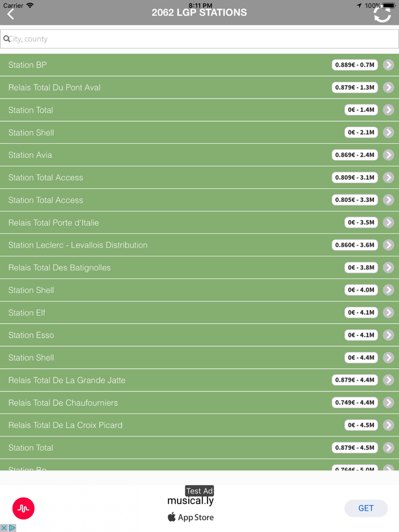Open Relais Total Porte d'Italie row
The image size is (399, 532).
(x=199, y=223)
